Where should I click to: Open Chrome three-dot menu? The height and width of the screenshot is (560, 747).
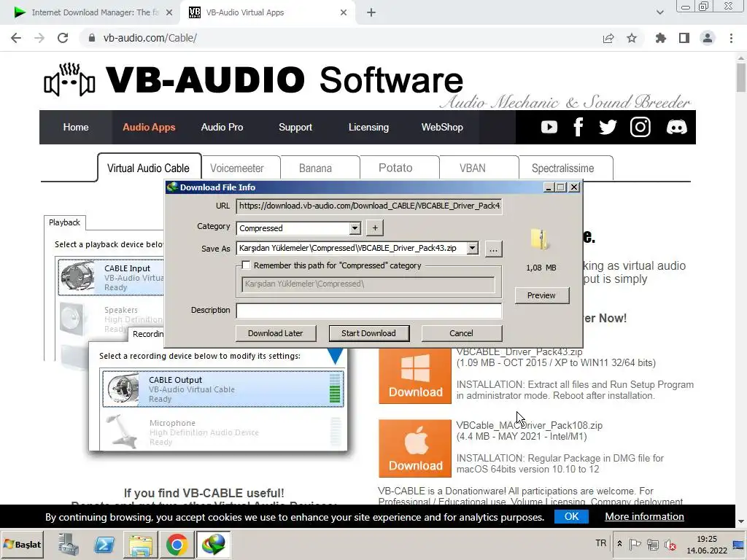click(x=731, y=38)
